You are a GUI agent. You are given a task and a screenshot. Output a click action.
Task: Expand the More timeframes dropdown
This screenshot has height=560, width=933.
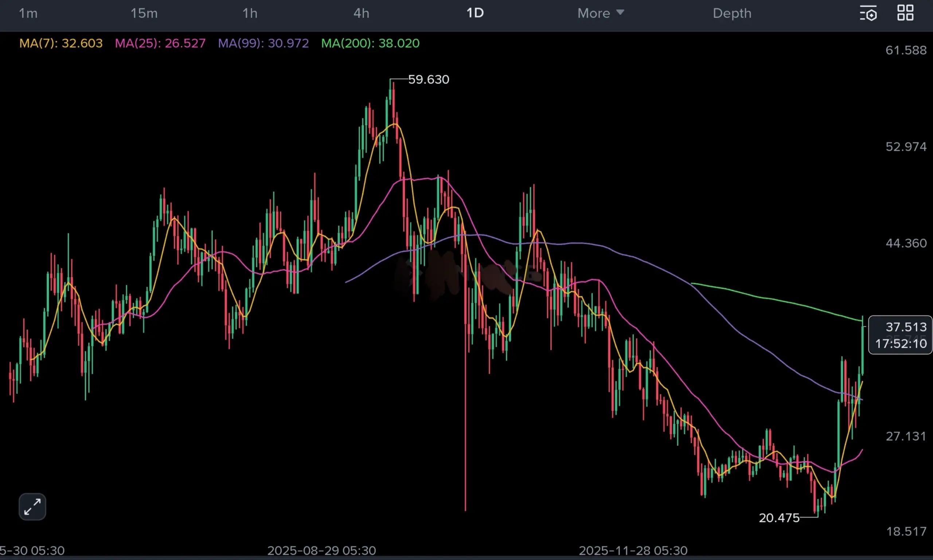click(594, 13)
